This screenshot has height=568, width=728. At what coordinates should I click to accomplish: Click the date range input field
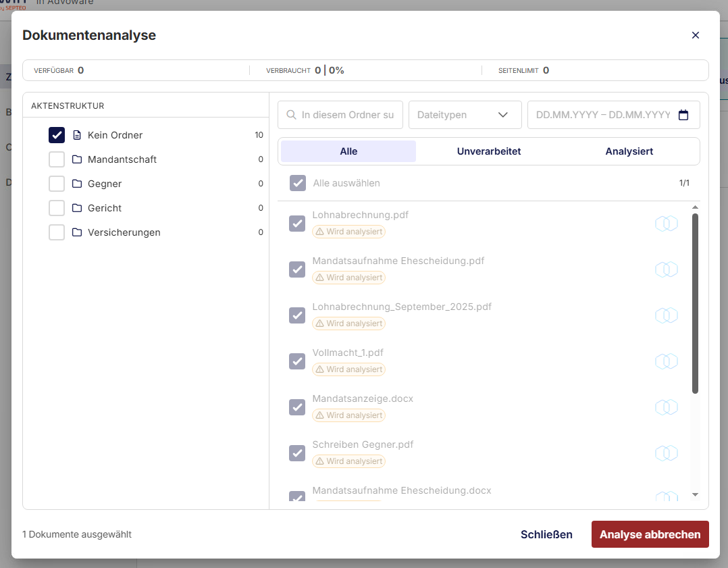coord(613,115)
